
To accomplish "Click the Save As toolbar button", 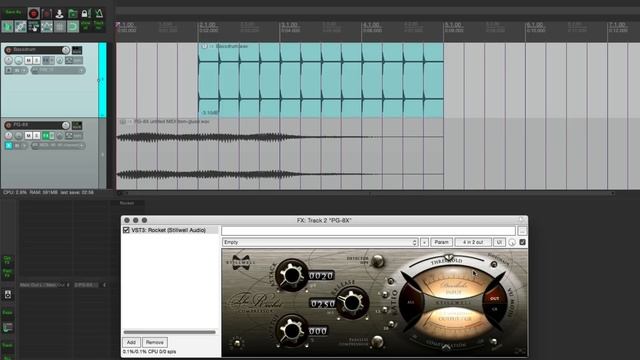I will pos(13,13).
